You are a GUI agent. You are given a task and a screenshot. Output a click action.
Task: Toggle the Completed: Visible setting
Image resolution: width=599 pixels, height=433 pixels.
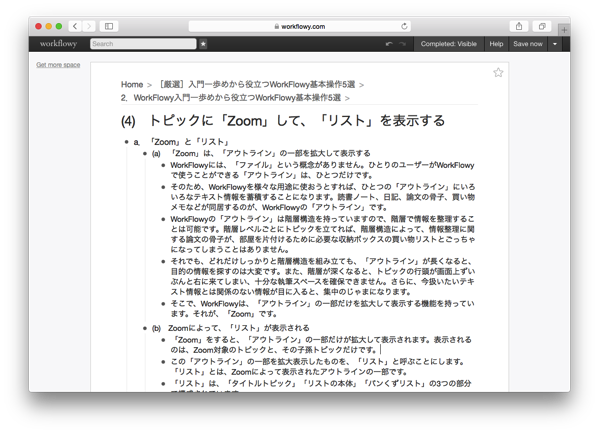point(448,44)
